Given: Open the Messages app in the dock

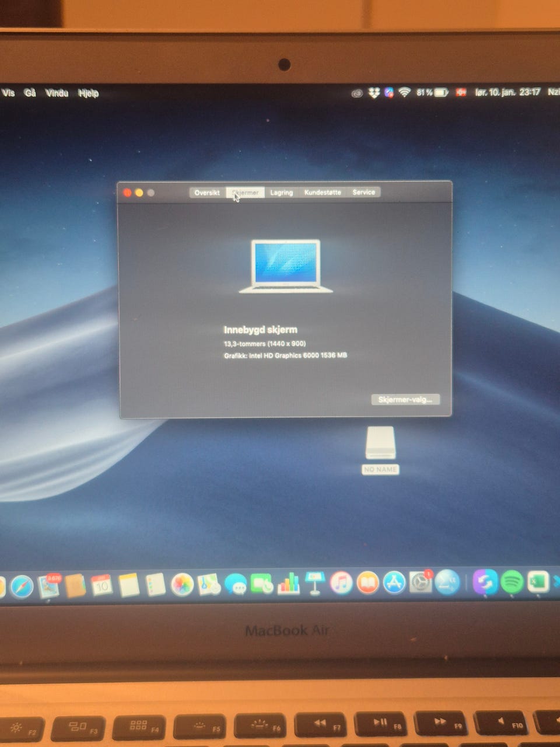Looking at the screenshot, I should point(236,584).
